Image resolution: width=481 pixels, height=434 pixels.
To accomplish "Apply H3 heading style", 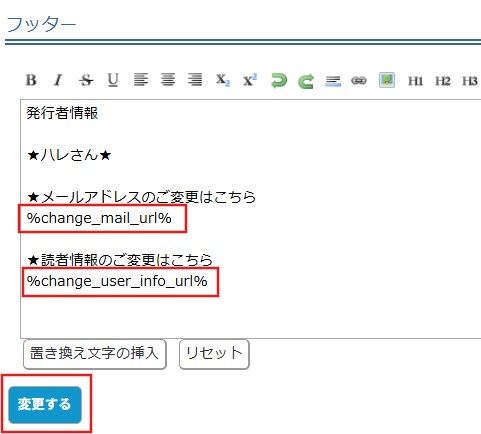I will point(469,81).
